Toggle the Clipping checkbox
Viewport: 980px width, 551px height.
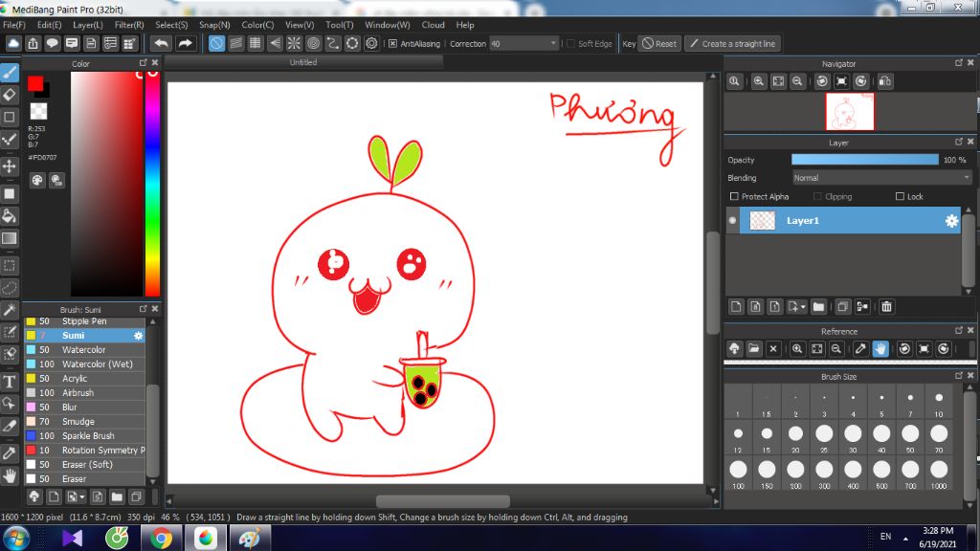[x=817, y=196]
